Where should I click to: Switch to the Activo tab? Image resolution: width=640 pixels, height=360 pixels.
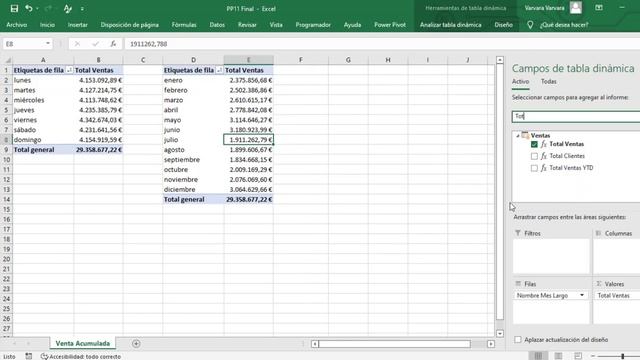(x=520, y=82)
